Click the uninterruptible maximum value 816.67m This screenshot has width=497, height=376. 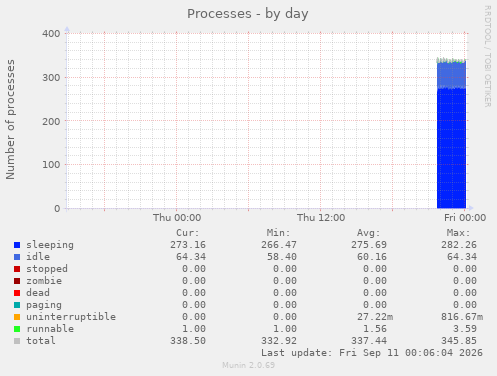click(x=462, y=317)
